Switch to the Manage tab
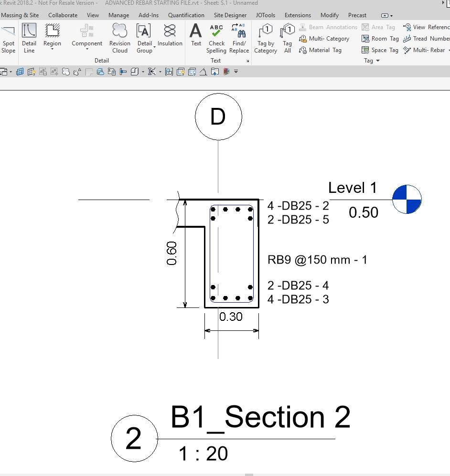This screenshot has width=450, height=476. point(119,15)
